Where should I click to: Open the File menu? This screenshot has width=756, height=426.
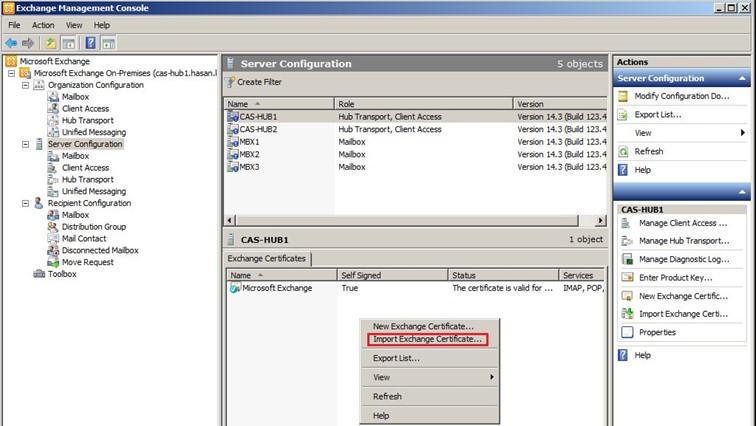click(14, 25)
